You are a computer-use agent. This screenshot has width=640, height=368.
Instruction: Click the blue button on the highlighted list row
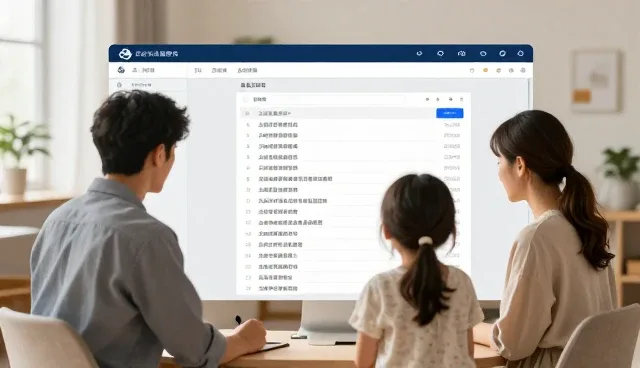(449, 113)
